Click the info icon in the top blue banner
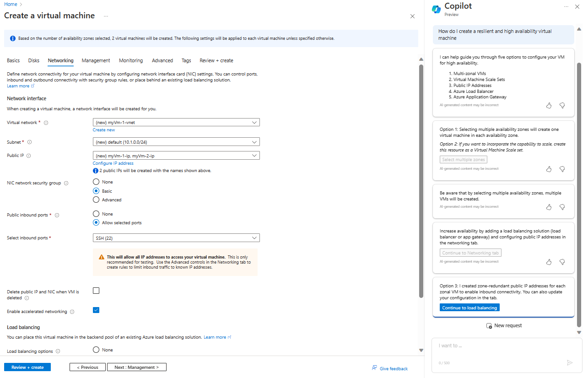Image resolution: width=588 pixels, height=378 pixels. click(12, 38)
